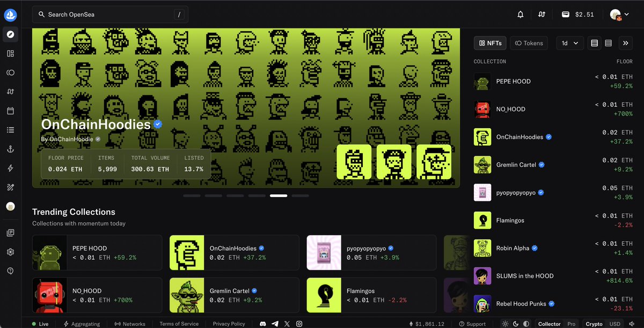Open the Resources document icon in the sidebar
644x328 pixels.
click(x=10, y=233)
